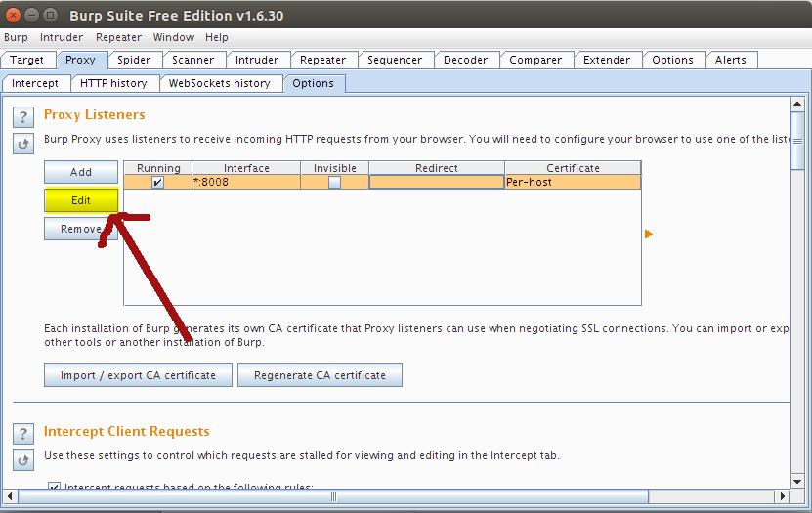Click the horizontal scrollbar thumb
This screenshot has height=513, width=812.
333,496
